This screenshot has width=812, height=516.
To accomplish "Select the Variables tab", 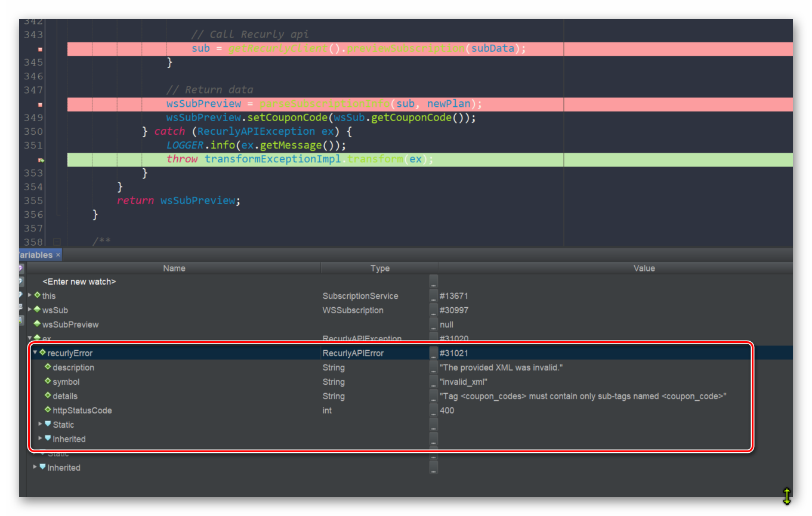I will (x=36, y=254).
